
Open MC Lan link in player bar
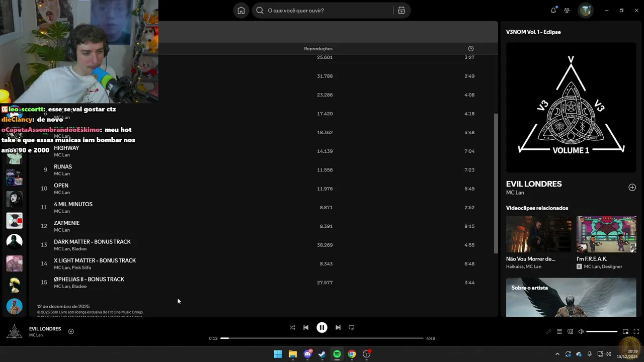[x=36, y=335]
